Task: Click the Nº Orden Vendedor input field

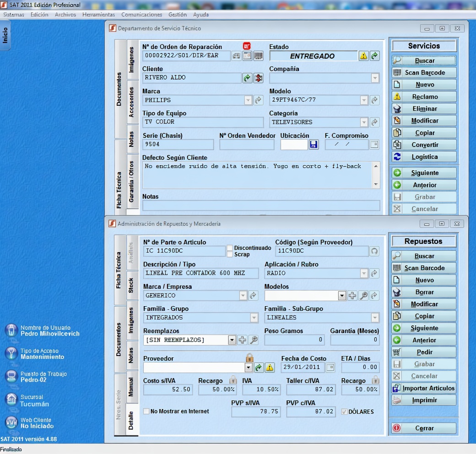Action: click(x=247, y=145)
